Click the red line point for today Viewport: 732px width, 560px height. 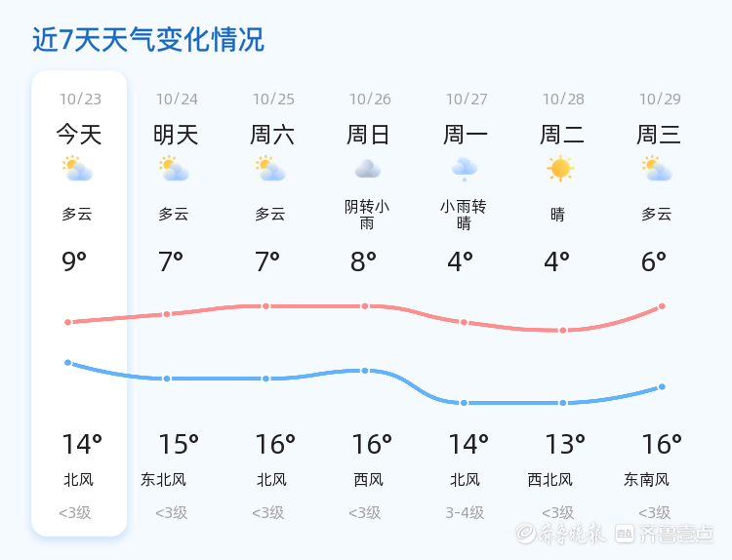(68, 322)
